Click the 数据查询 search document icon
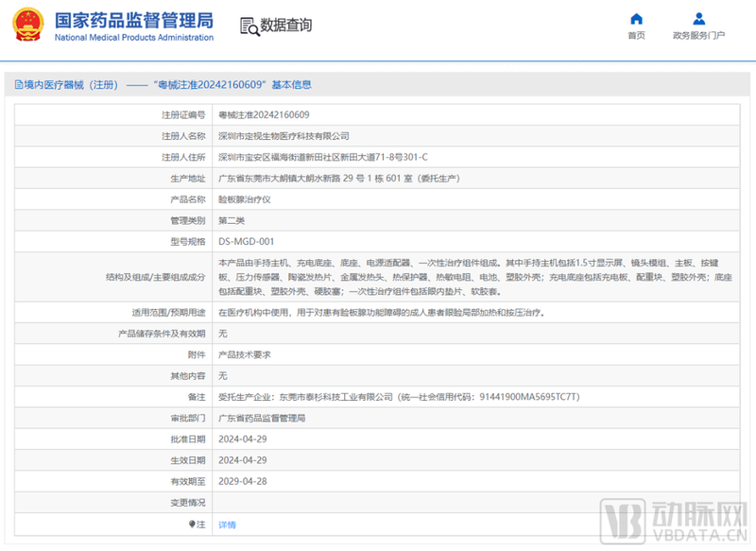Viewport: 756px width, 551px height. click(x=249, y=26)
